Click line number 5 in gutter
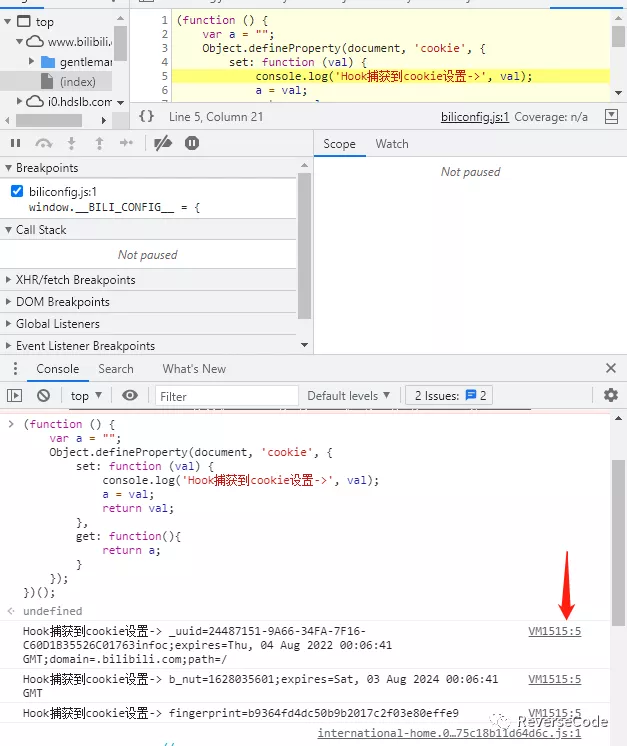This screenshot has width=627, height=746. pyautogui.click(x=164, y=76)
